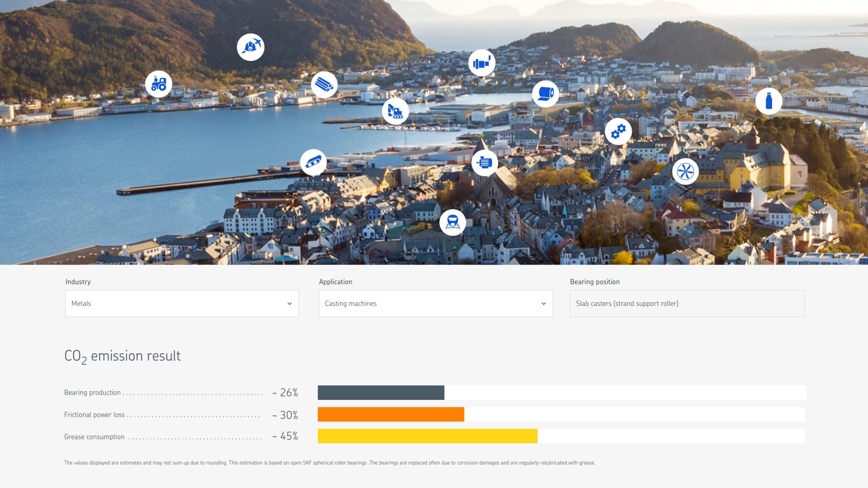Viewport: 868px width, 488px height.
Task: Click the pump icon on the map
Action: tap(482, 63)
